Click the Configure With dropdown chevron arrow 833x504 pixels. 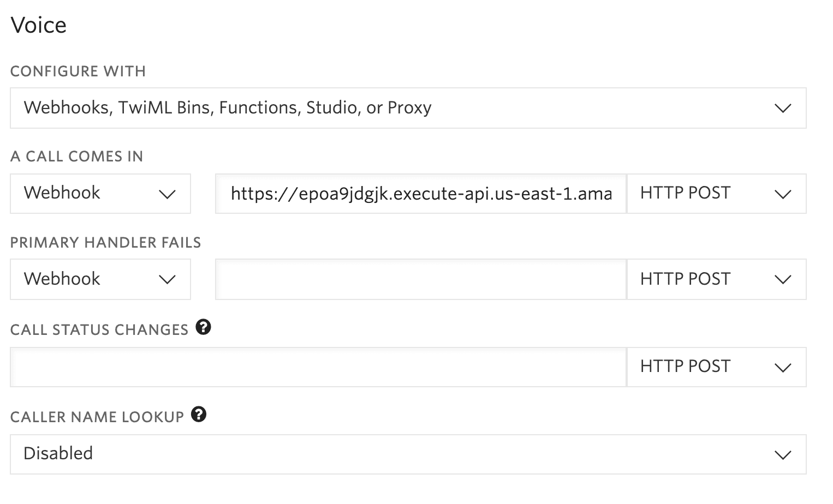coord(783,108)
